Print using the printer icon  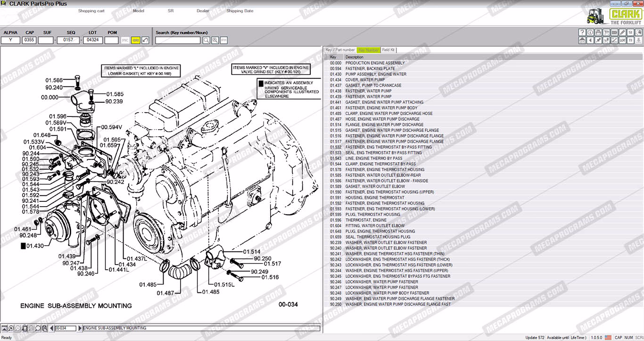pyautogui.click(x=598, y=33)
